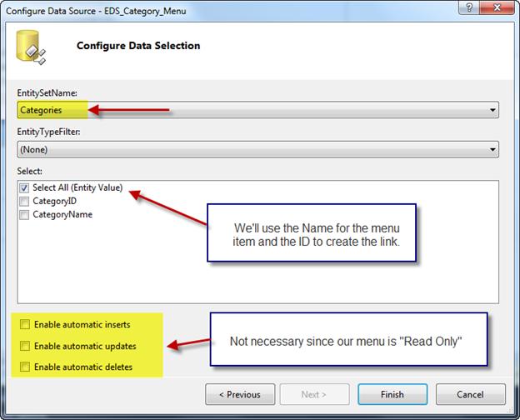Click the (None) filter combo box
Image resolution: width=520 pixels, height=420 pixels.
(x=250, y=150)
